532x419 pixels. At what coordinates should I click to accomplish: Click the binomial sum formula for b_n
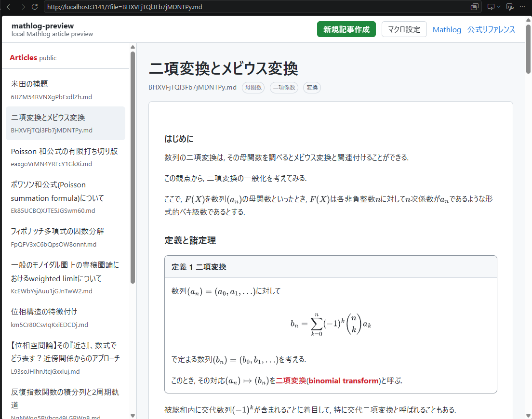click(x=331, y=325)
